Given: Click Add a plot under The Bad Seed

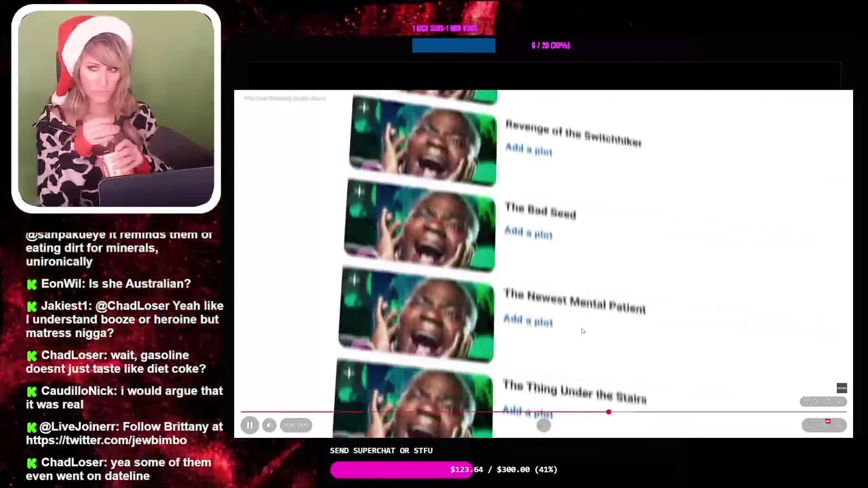Looking at the screenshot, I should (528, 233).
